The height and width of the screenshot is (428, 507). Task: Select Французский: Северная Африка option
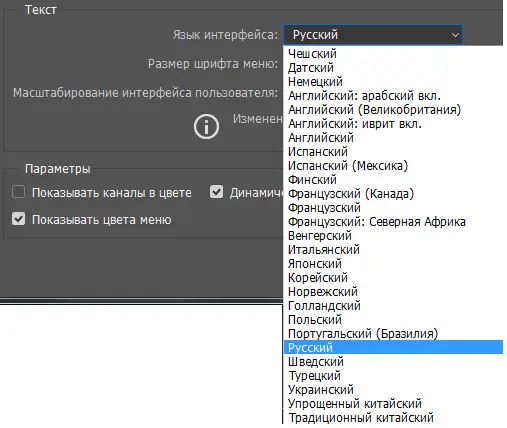pos(393,222)
